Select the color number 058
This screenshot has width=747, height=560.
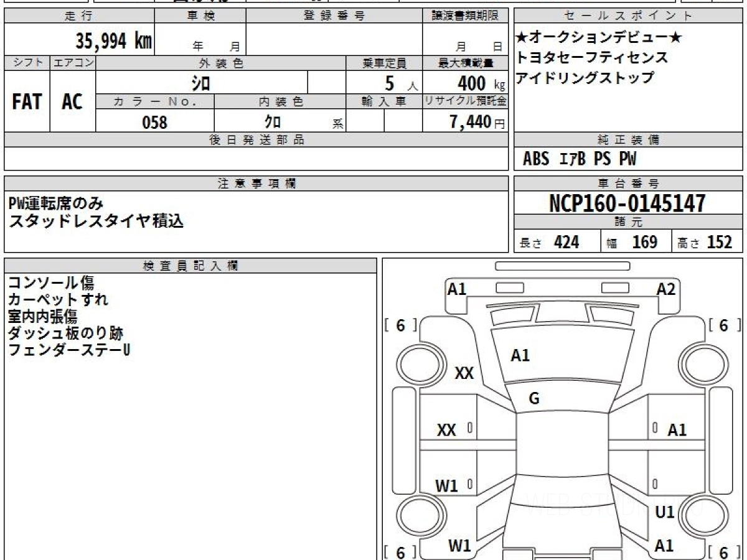tap(155, 123)
